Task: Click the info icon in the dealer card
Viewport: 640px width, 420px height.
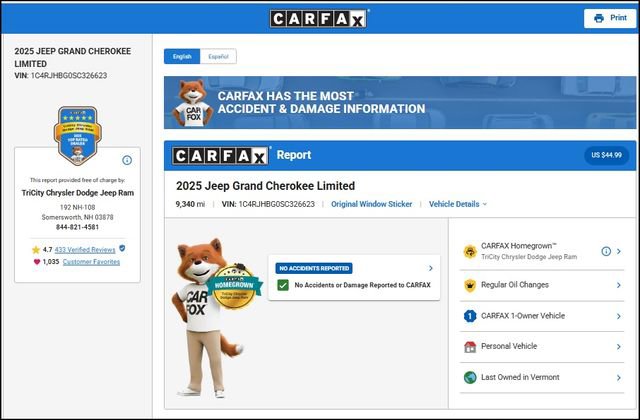Action: click(127, 160)
